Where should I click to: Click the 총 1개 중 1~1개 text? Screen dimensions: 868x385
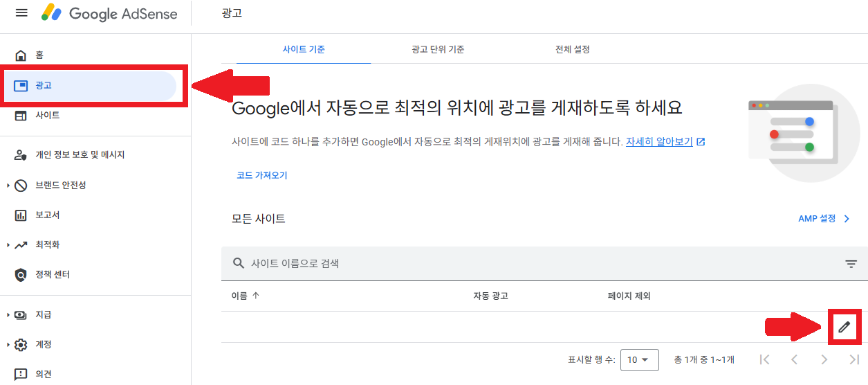click(704, 360)
